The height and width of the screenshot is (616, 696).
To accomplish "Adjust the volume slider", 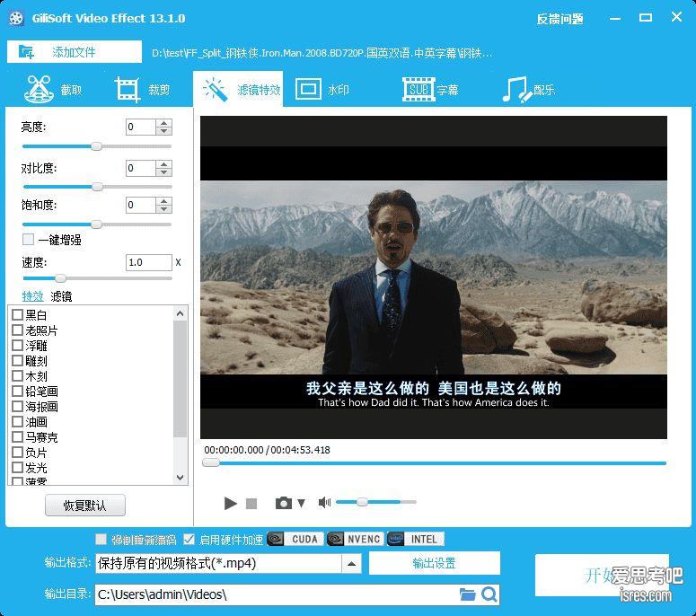I will click(376, 502).
